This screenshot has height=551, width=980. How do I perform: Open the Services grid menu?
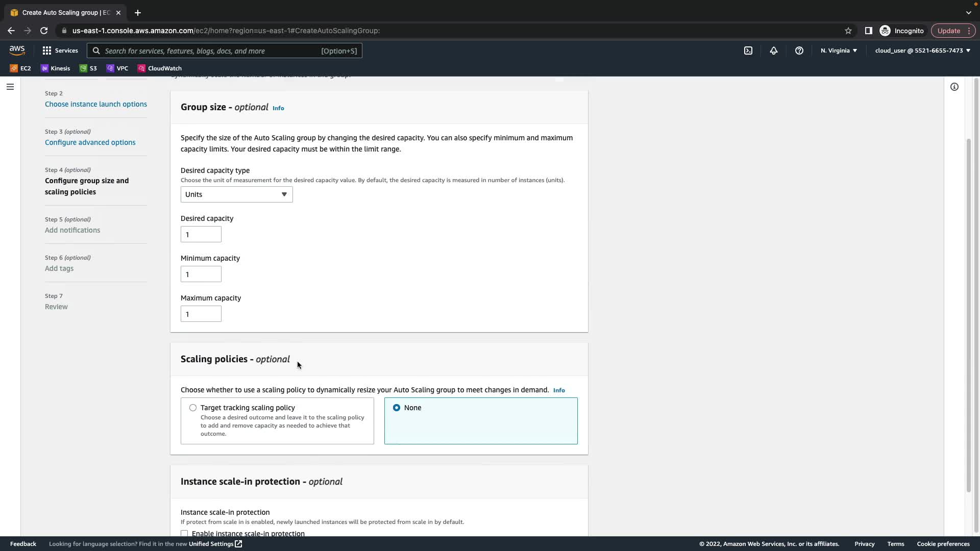[60, 51]
